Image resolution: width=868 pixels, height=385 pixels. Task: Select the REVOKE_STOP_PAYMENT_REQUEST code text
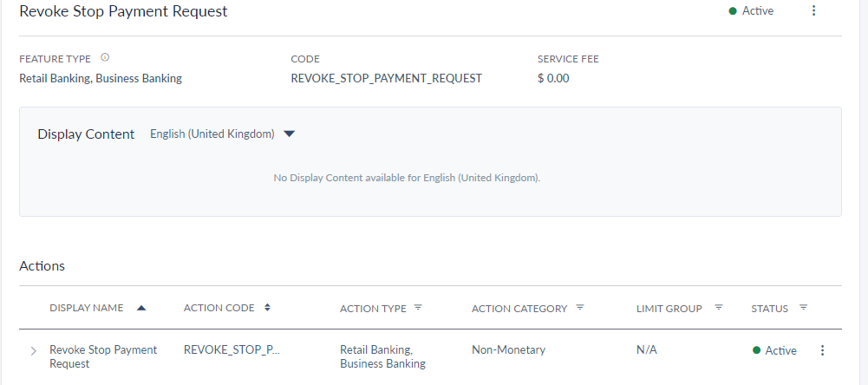(x=386, y=78)
